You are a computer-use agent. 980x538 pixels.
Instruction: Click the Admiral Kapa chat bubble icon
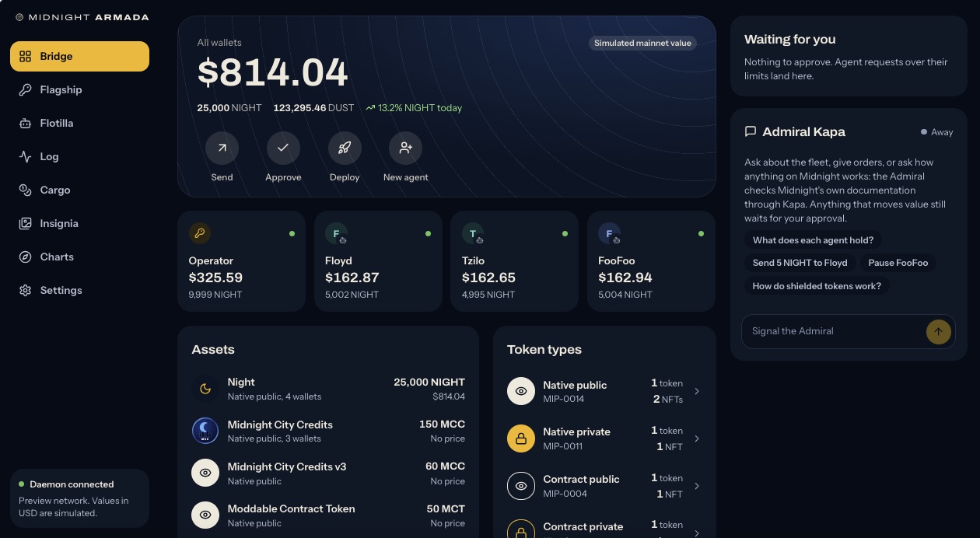click(751, 131)
